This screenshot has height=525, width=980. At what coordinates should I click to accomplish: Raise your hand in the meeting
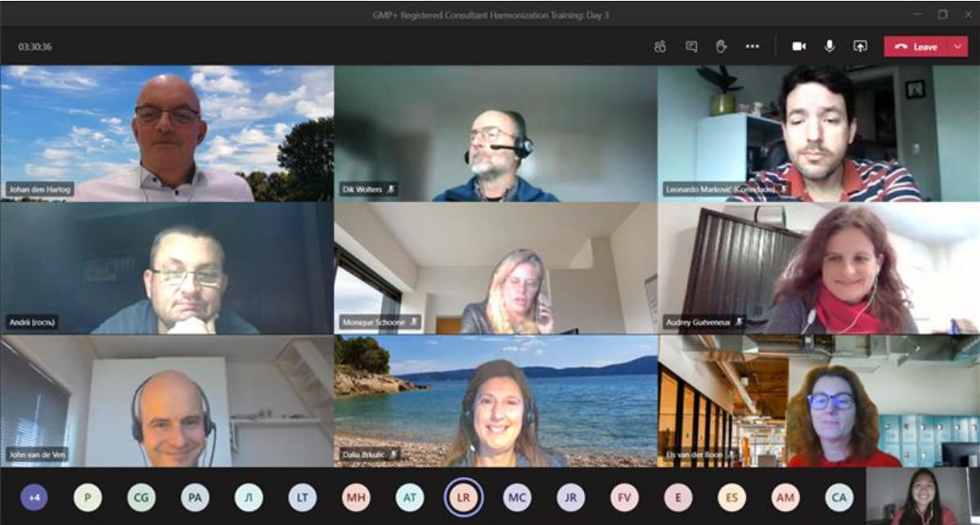(721, 47)
